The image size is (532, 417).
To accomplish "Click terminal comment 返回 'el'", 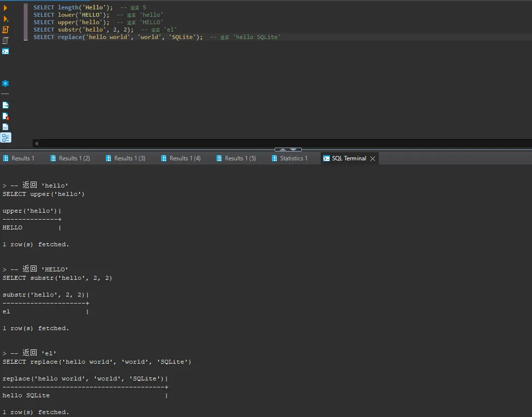I will [33, 353].
